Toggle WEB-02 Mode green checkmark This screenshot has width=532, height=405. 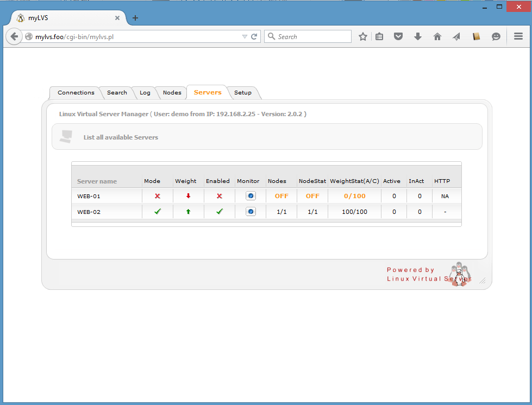click(157, 212)
